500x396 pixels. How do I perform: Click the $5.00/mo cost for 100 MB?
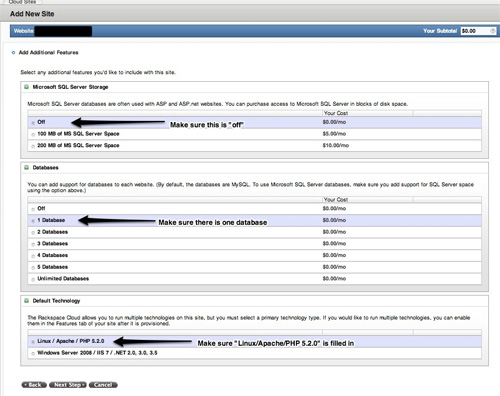click(334, 134)
